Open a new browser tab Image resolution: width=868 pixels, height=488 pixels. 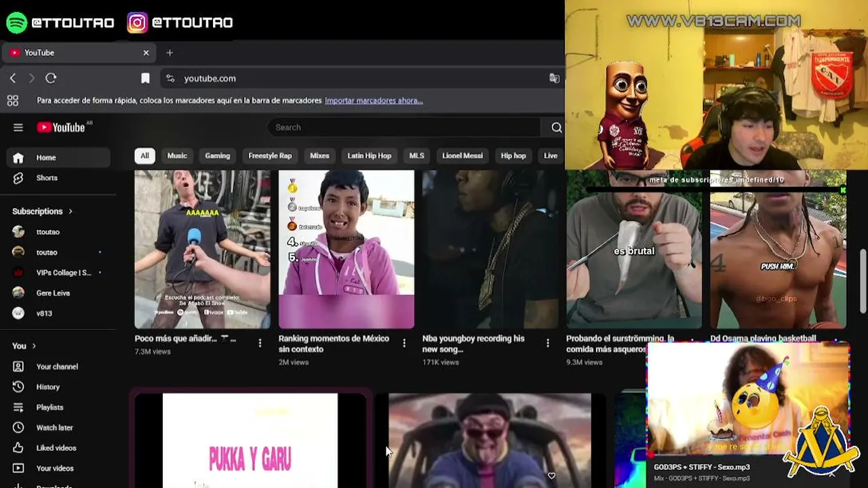click(x=170, y=53)
